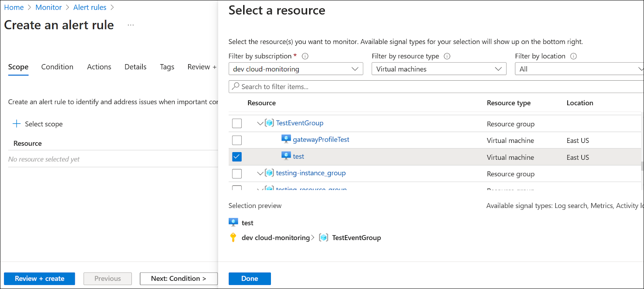Collapse the testing-instance_group tree node
644x289 pixels.
click(260, 173)
